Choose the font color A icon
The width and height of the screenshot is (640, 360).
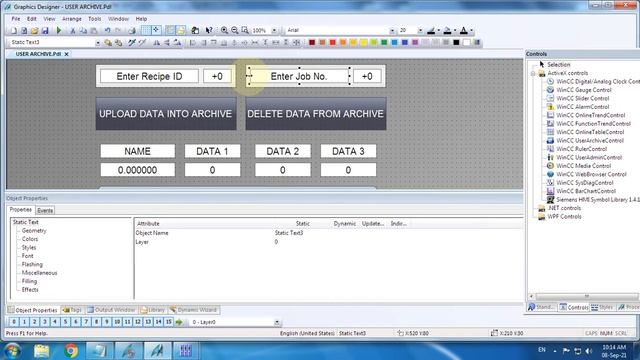(464, 31)
